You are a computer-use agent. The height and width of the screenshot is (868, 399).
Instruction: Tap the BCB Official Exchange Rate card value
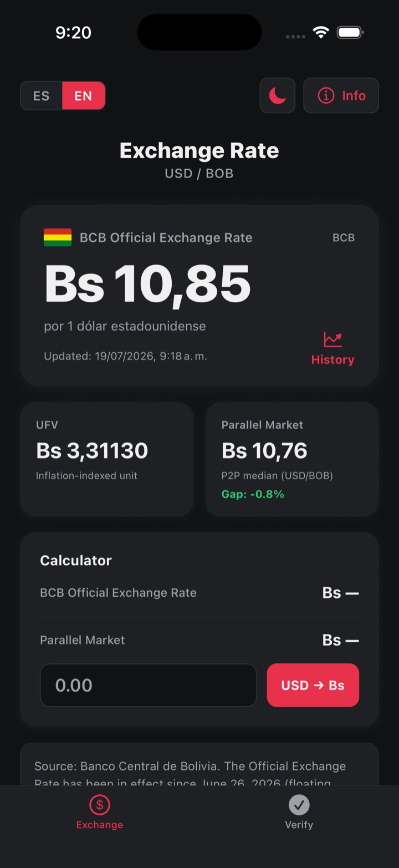pos(147,283)
